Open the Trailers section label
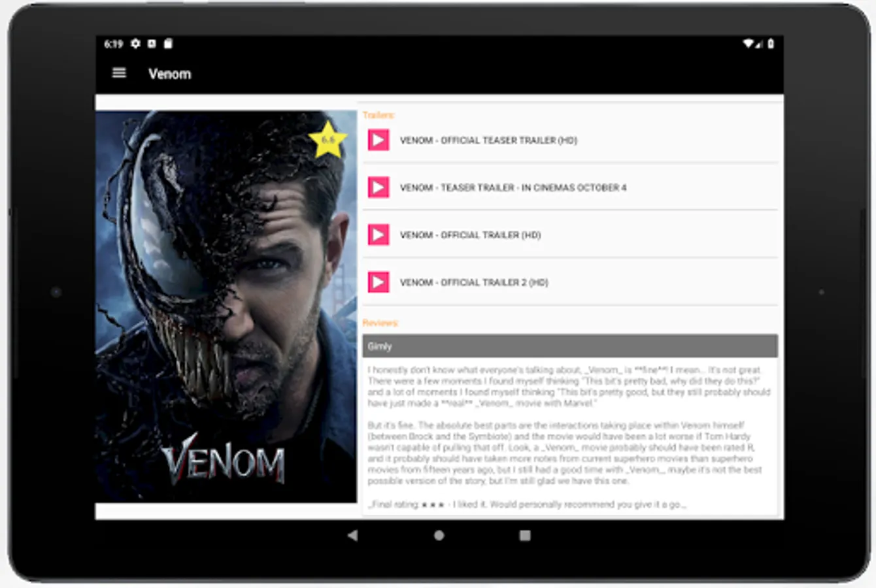Image resolution: width=876 pixels, height=588 pixels. point(379,114)
